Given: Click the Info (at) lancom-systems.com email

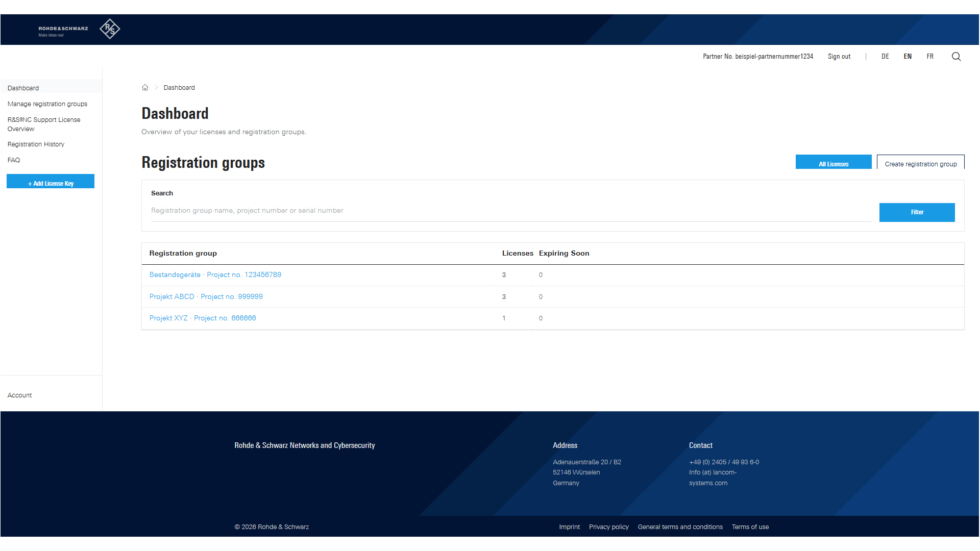Looking at the screenshot, I should click(713, 478).
